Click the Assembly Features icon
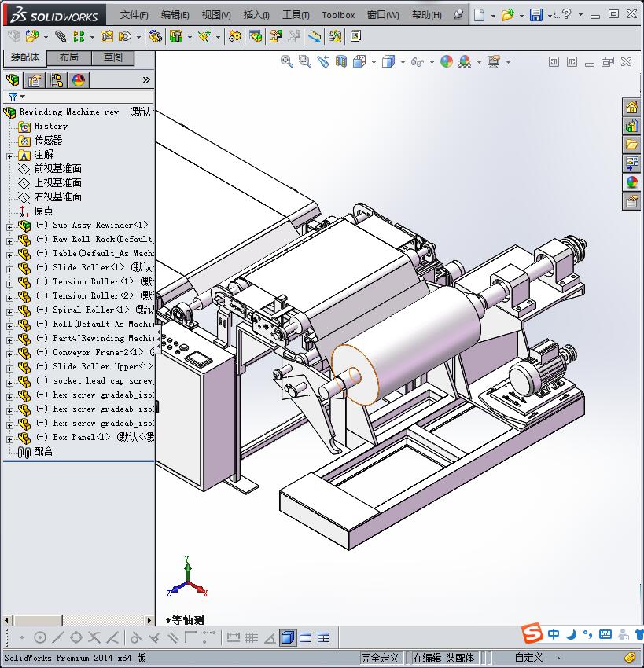Screen dimensions: 644x668 pos(175,37)
